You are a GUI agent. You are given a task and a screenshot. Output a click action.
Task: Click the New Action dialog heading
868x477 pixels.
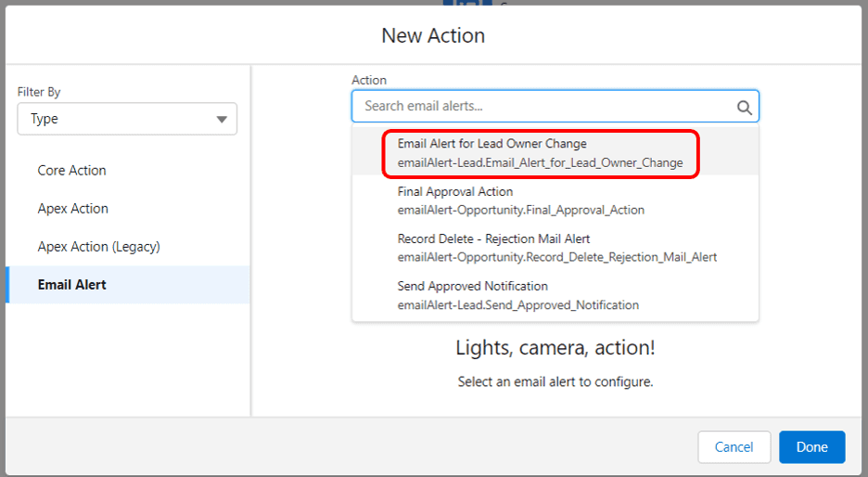(433, 35)
